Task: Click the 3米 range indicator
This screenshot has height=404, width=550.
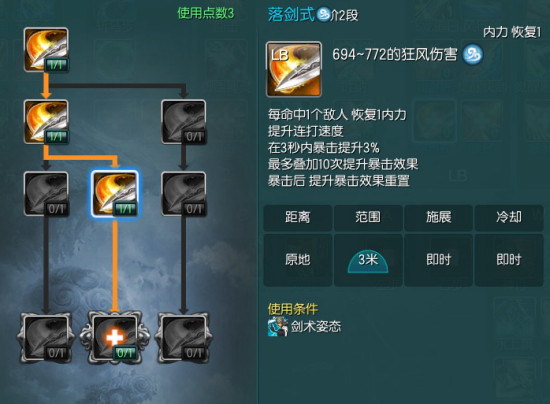Action: coord(368,262)
